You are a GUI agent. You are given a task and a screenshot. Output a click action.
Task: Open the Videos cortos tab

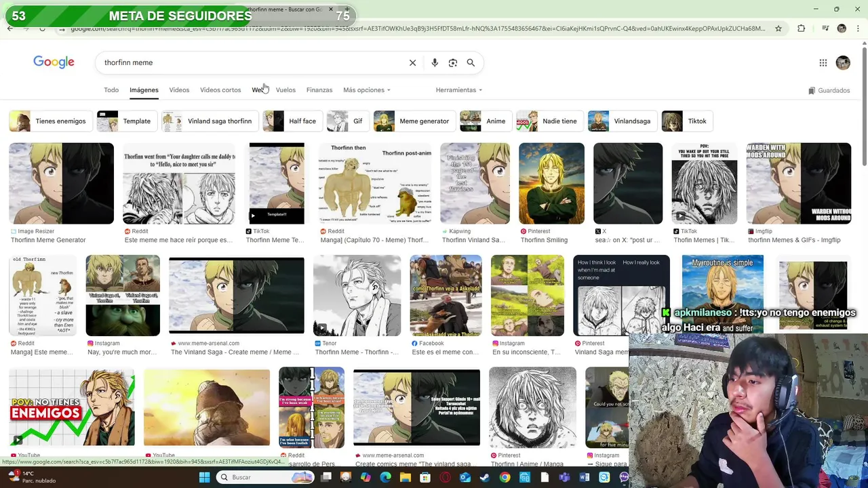(220, 90)
